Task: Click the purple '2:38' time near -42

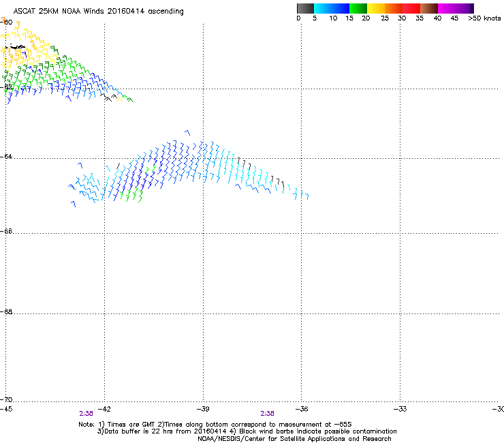Action: 86,414
